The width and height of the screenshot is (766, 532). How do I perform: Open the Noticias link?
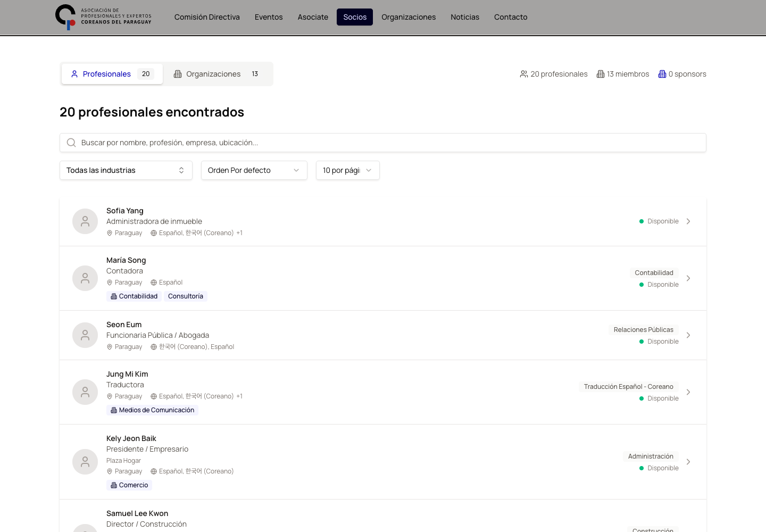click(465, 17)
